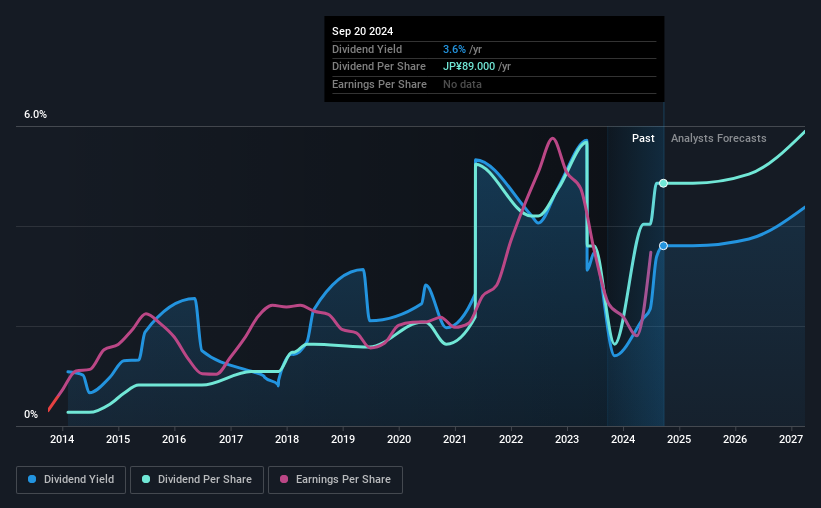Toggle the Dividend Per Share legend series
This screenshot has width=821, height=508.
click(197, 480)
